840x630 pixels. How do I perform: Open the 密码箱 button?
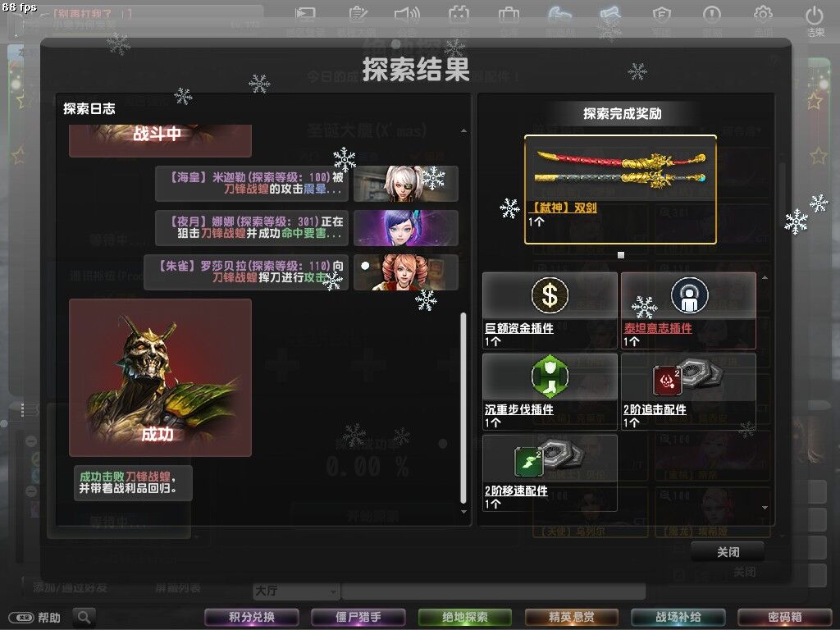[x=784, y=617]
